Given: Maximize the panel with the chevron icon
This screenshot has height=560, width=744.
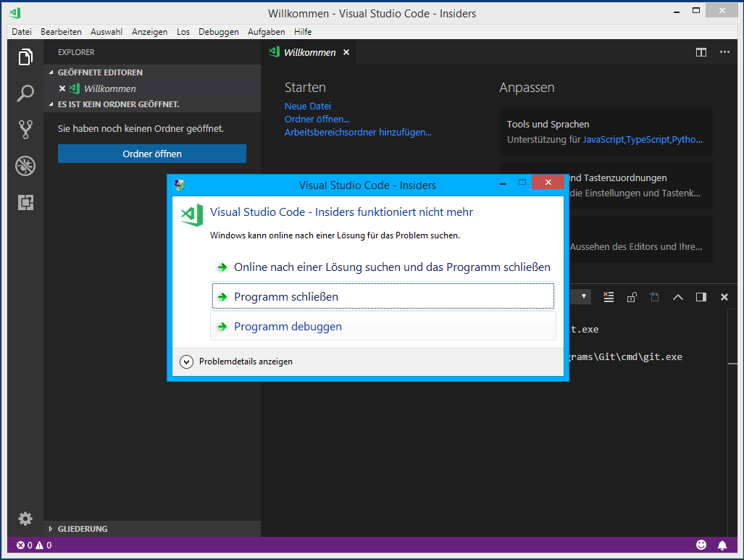Looking at the screenshot, I should point(677,296).
